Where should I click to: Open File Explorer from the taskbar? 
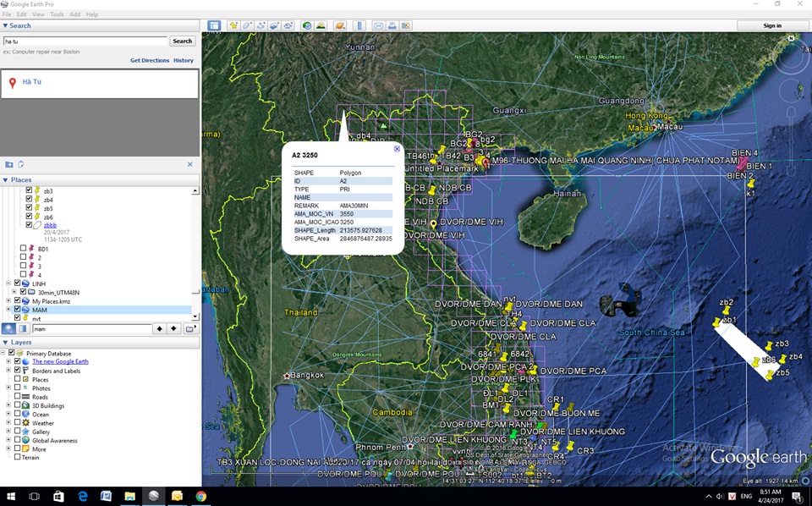point(129,496)
